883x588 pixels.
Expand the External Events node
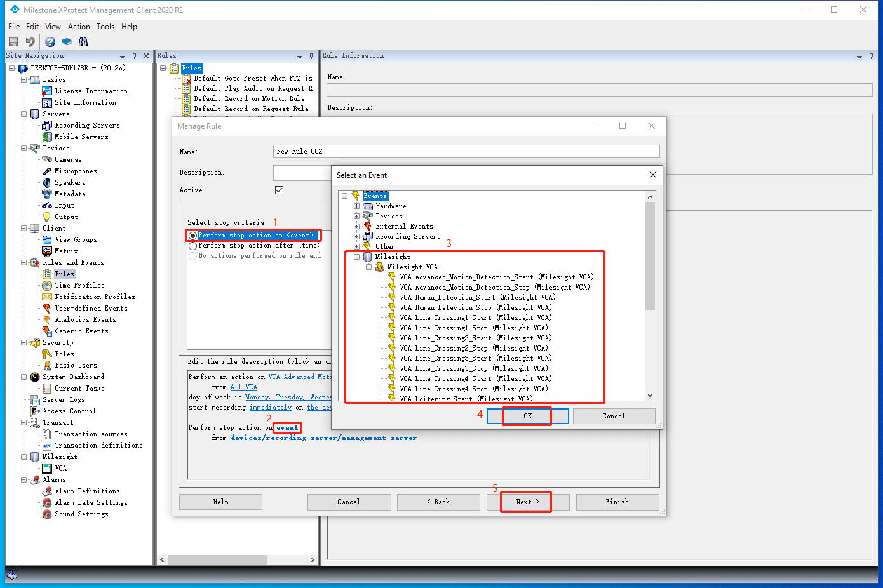[356, 226]
